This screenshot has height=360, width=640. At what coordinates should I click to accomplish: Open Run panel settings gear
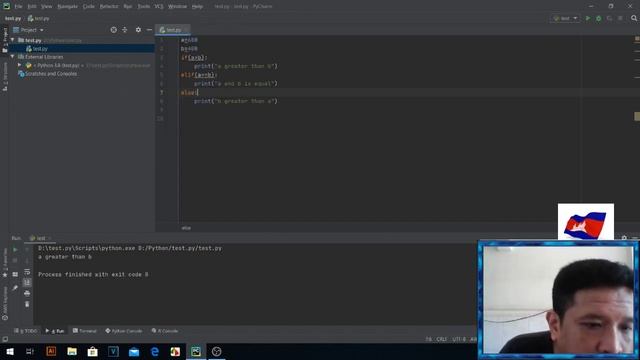click(624, 238)
